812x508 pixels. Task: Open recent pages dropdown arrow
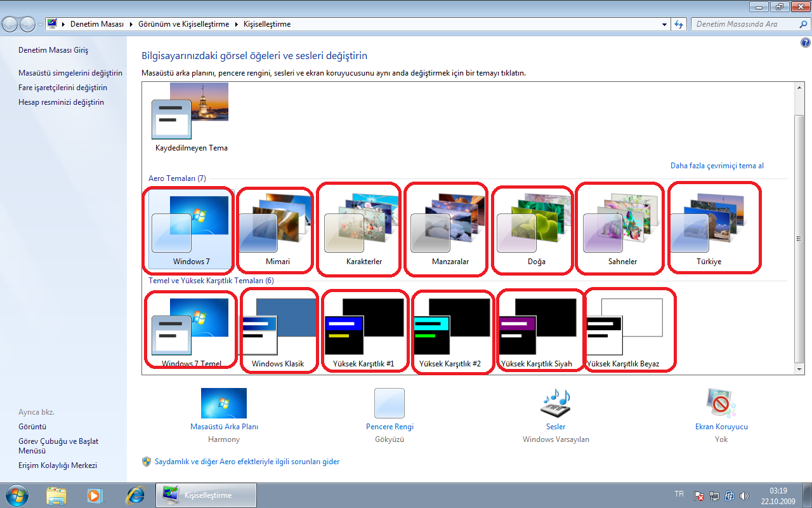41,25
